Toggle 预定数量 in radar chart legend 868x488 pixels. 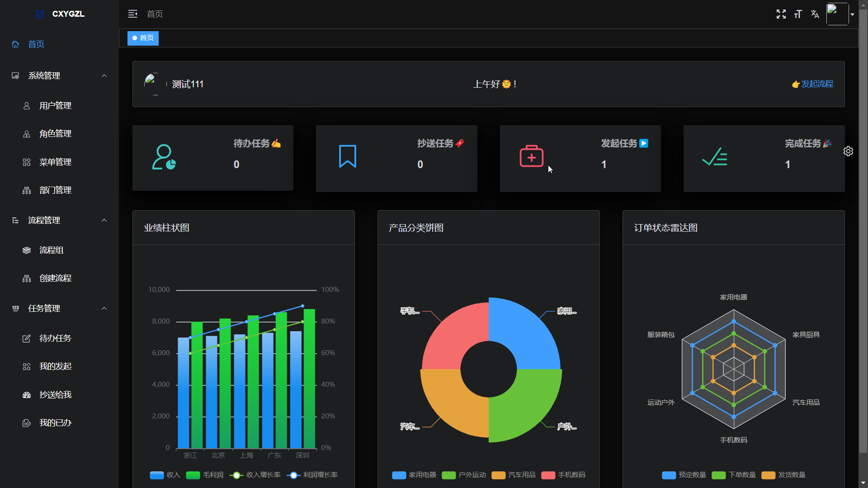pos(684,475)
